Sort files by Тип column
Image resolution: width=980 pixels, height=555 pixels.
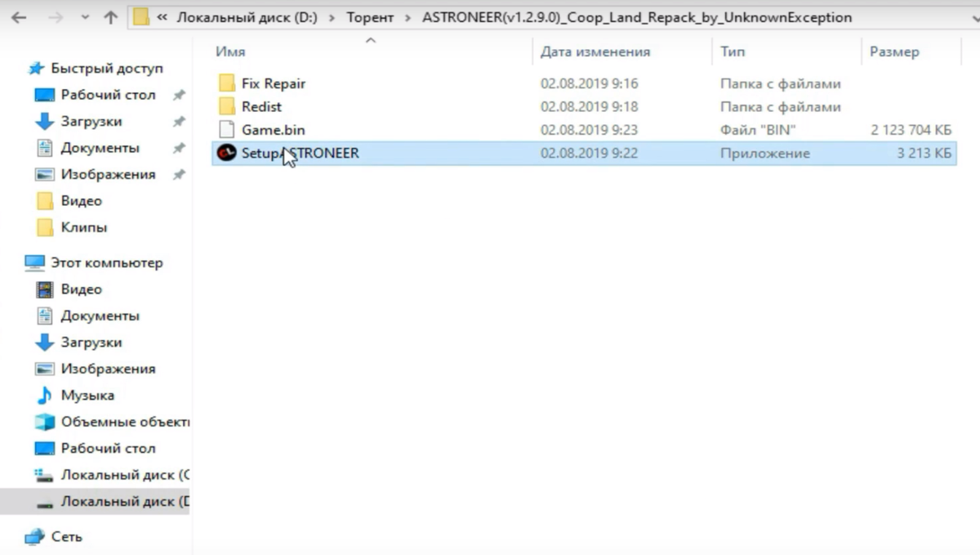click(733, 51)
